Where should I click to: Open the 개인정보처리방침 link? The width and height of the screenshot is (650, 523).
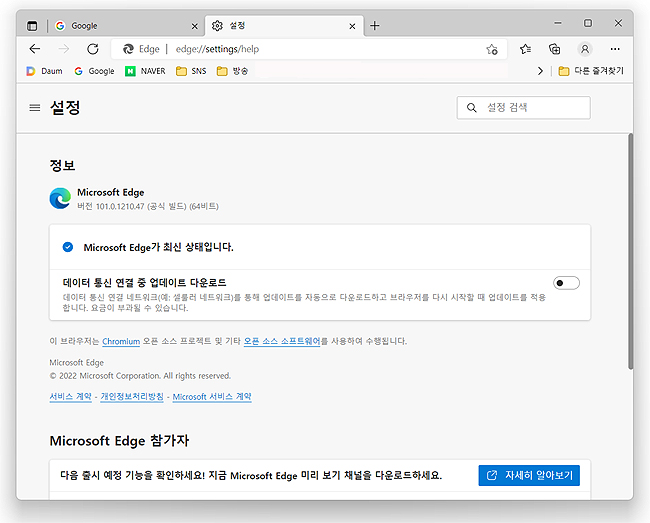point(132,397)
